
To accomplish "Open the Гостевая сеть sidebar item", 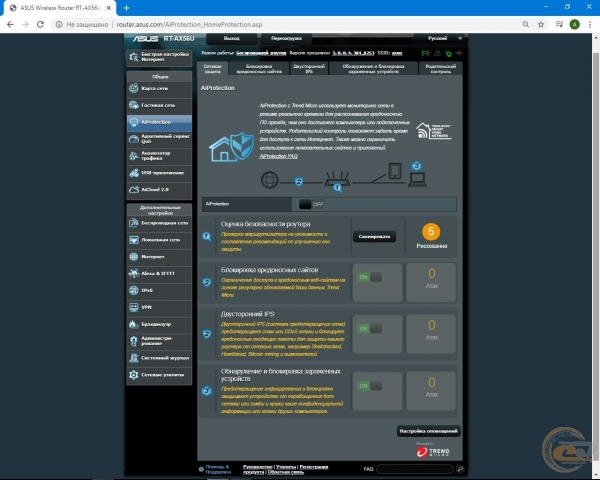I will 159,105.
